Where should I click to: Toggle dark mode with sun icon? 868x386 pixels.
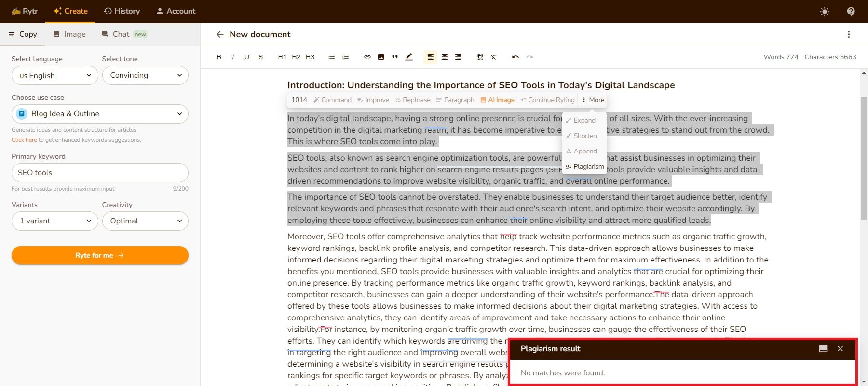(825, 12)
